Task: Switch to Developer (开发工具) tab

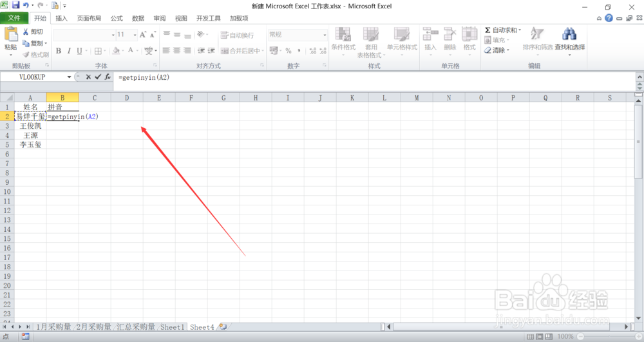Action: point(208,18)
